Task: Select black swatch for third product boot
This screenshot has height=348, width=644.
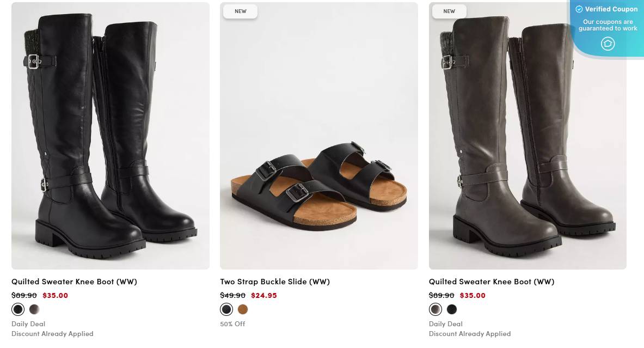Action: pos(452,309)
